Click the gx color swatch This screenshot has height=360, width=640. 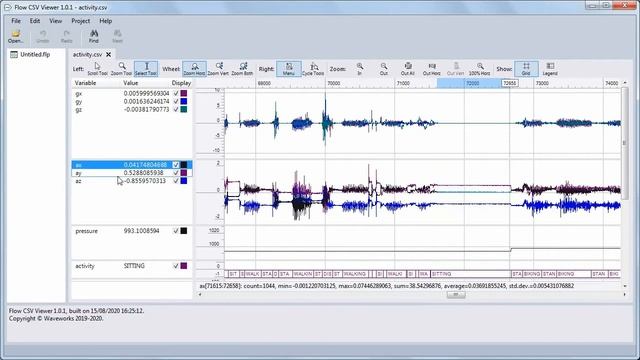(184, 93)
